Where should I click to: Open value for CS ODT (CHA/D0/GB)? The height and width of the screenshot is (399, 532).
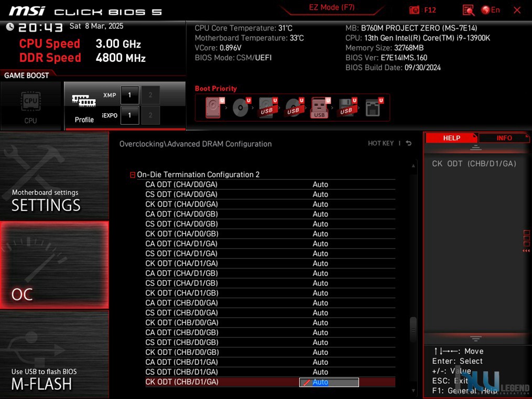click(x=320, y=224)
